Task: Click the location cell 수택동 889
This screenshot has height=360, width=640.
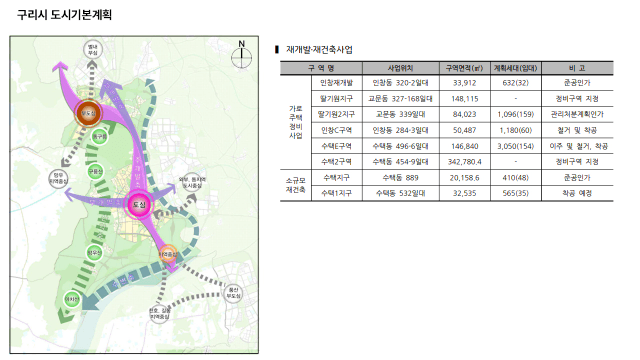Action: pyautogui.click(x=400, y=178)
